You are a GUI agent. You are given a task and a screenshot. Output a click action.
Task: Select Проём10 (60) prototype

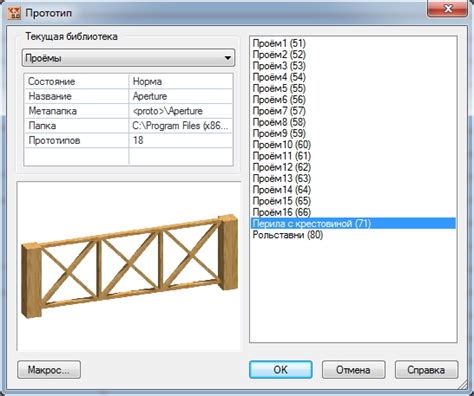point(282,145)
